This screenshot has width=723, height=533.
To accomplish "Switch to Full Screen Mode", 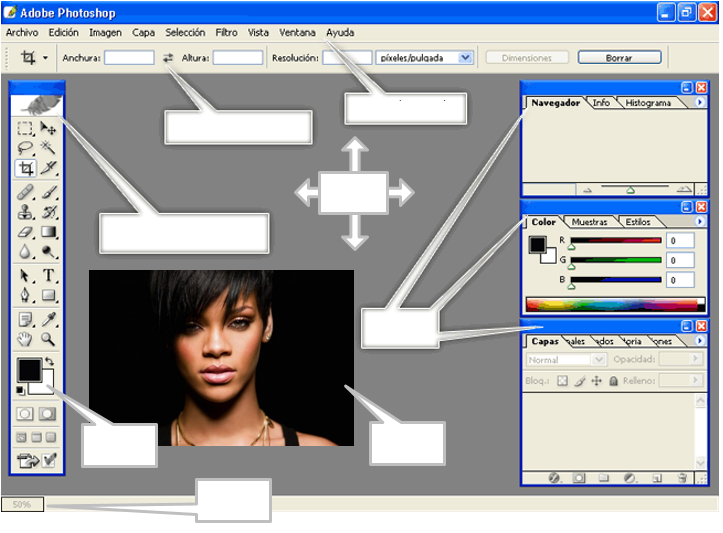I will [x=51, y=437].
